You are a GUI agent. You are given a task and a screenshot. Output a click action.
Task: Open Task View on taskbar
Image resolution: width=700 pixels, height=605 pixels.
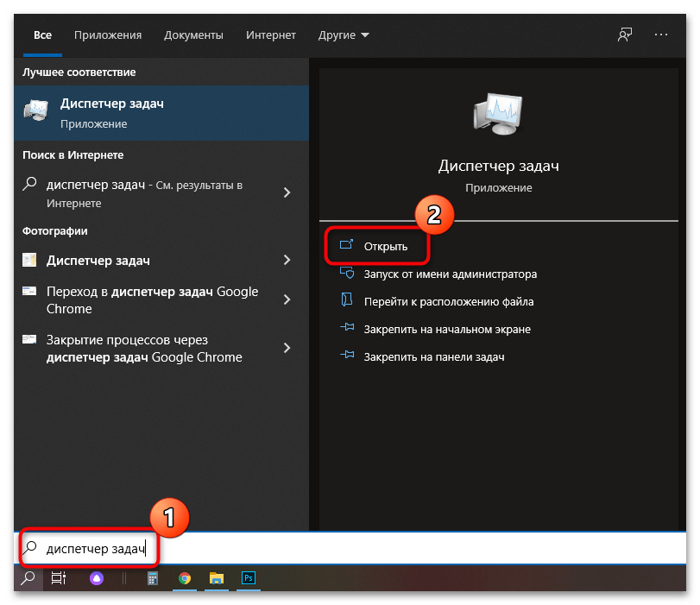[59, 578]
